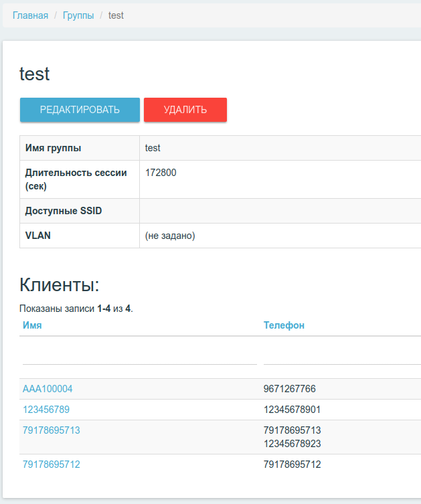Focus the Имя filter input field
This screenshot has height=504, width=421.
tap(140, 357)
